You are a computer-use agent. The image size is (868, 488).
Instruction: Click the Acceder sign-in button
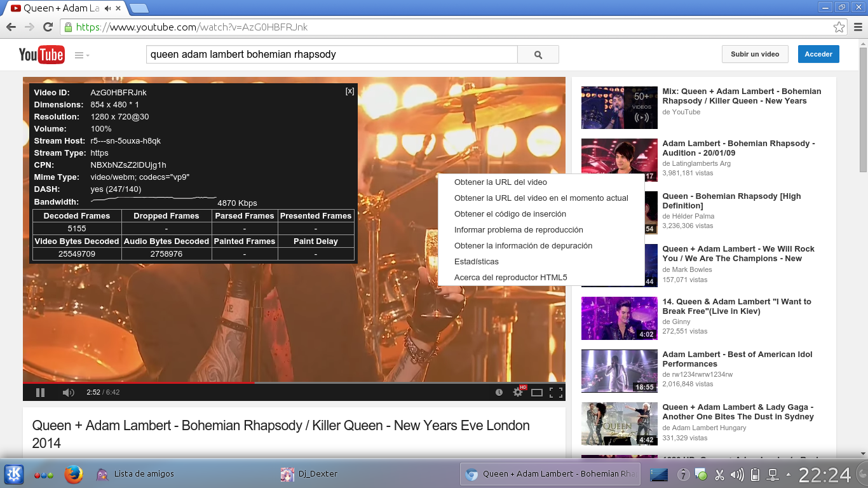818,54
